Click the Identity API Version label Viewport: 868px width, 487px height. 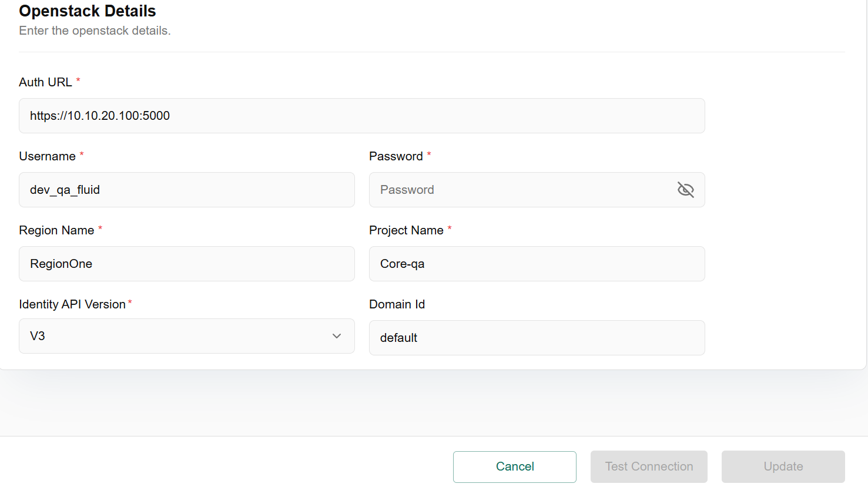point(72,304)
